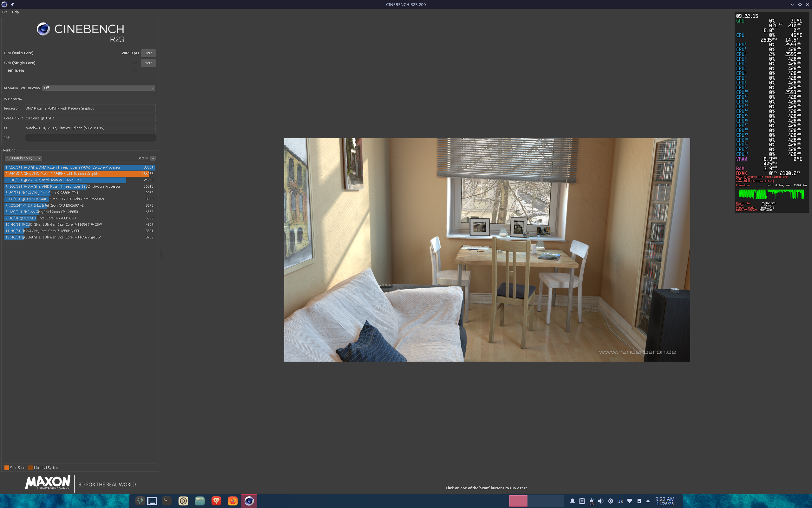812x508 pixels.
Task: Click the Cinebench R23 sphere logo
Action: click(x=43, y=29)
